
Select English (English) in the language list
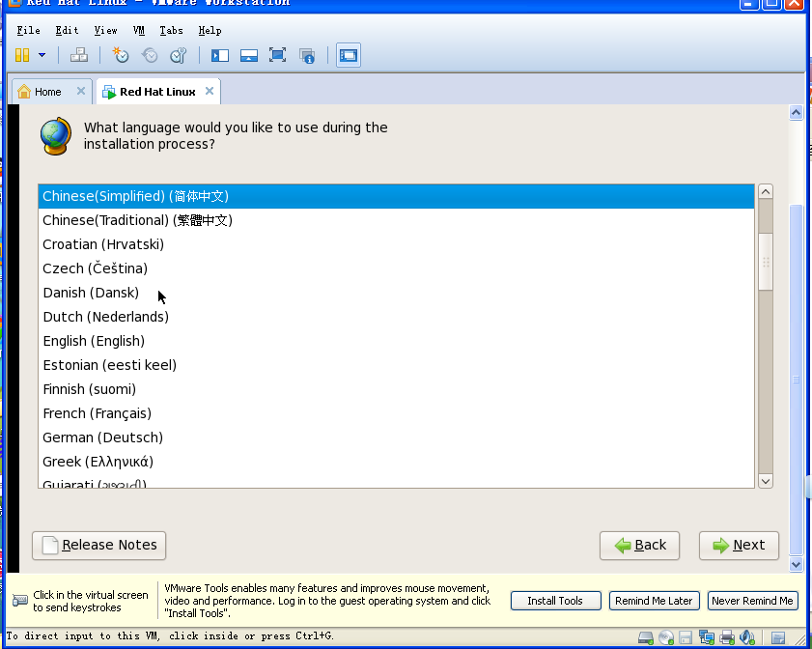pyautogui.click(x=94, y=341)
